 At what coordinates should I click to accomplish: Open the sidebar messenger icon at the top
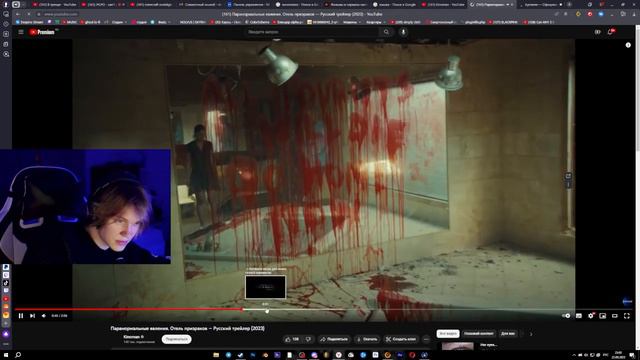6,14
